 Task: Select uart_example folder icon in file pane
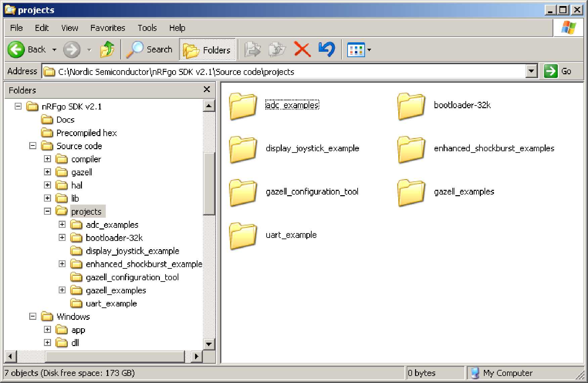[243, 236]
